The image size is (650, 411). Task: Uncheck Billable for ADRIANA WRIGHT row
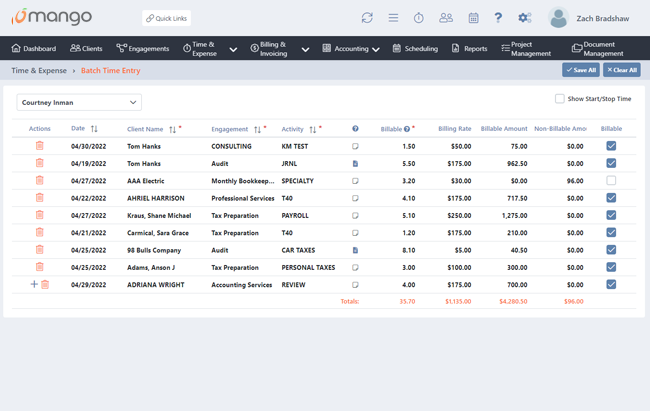click(x=611, y=284)
